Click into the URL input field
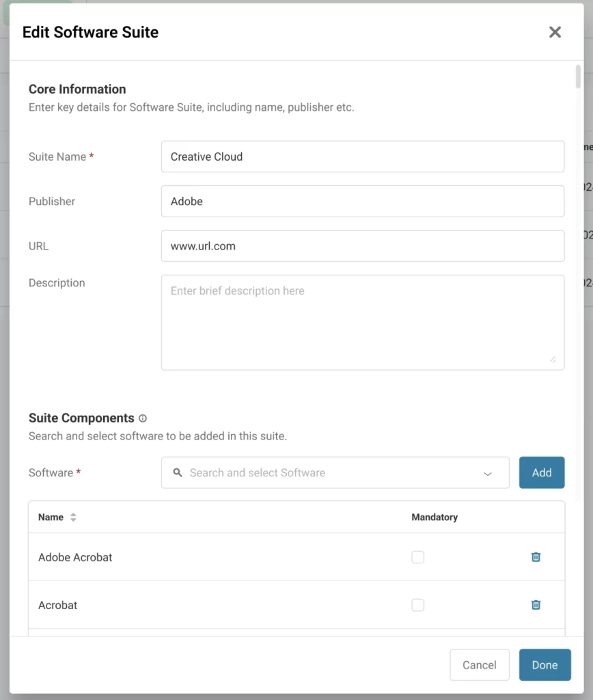The height and width of the screenshot is (700, 593). tap(363, 246)
